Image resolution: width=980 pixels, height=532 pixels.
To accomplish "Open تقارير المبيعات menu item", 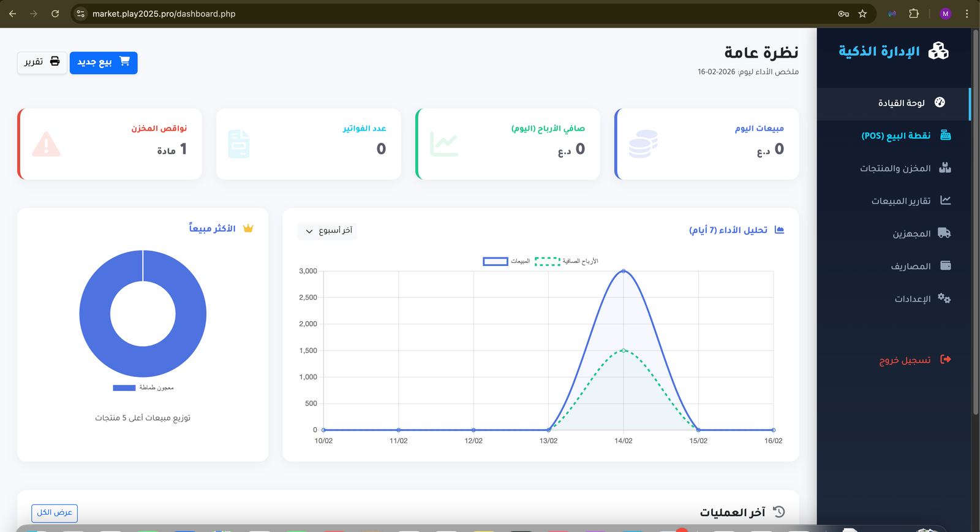I will click(894, 200).
